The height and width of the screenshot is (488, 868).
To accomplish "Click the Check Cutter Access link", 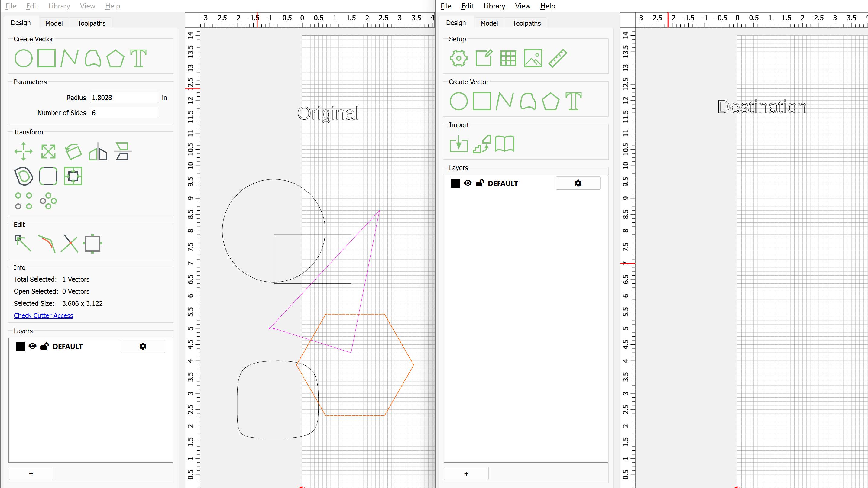I will coord(43,315).
